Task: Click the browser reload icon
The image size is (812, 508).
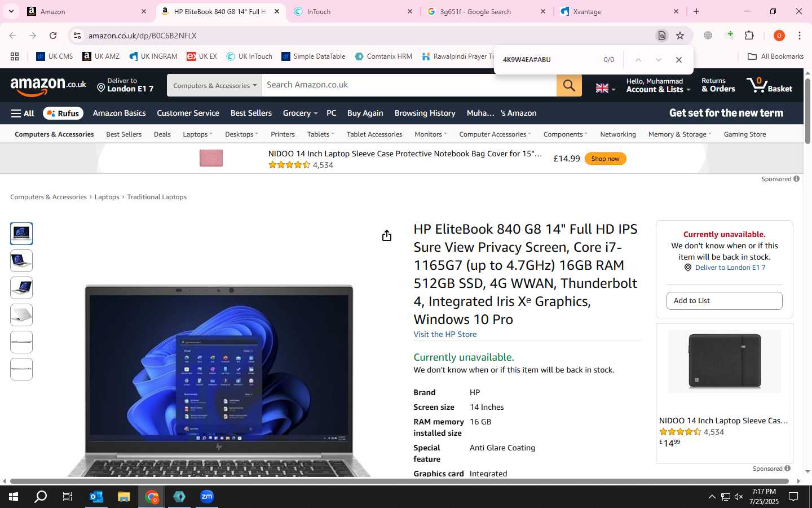Action: (x=53, y=36)
